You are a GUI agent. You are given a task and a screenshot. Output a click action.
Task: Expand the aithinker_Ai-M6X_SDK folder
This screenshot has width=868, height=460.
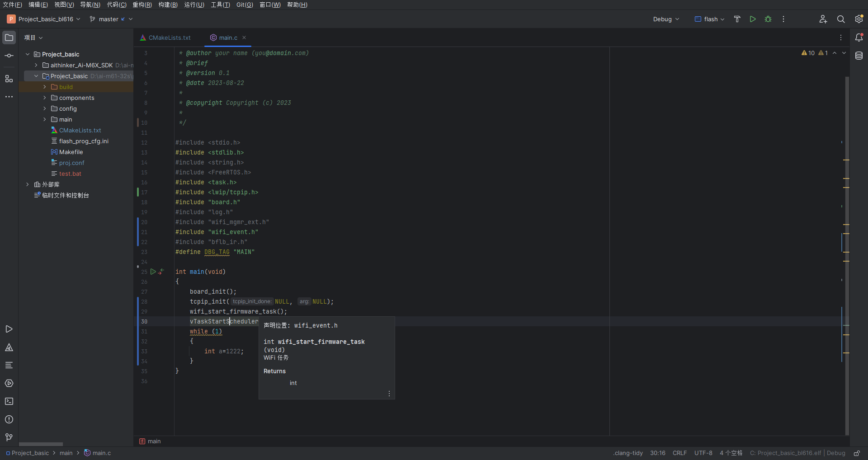36,65
